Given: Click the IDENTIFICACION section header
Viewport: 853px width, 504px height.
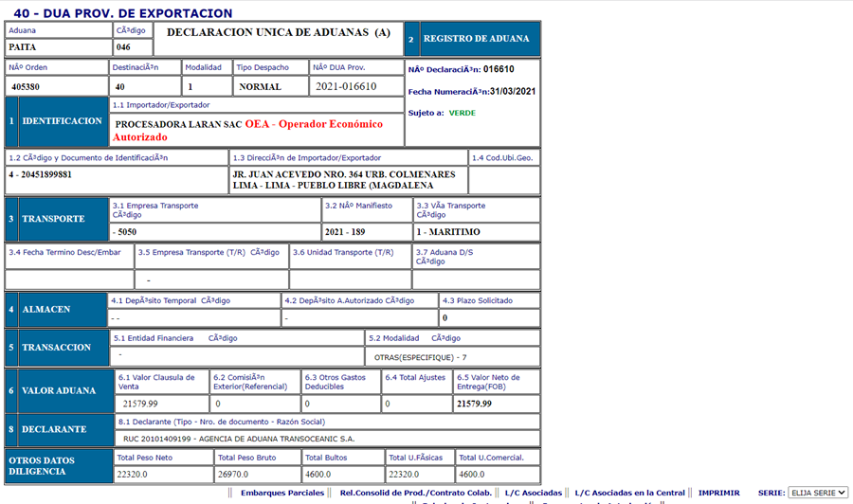Looking at the screenshot, I should (62, 120).
